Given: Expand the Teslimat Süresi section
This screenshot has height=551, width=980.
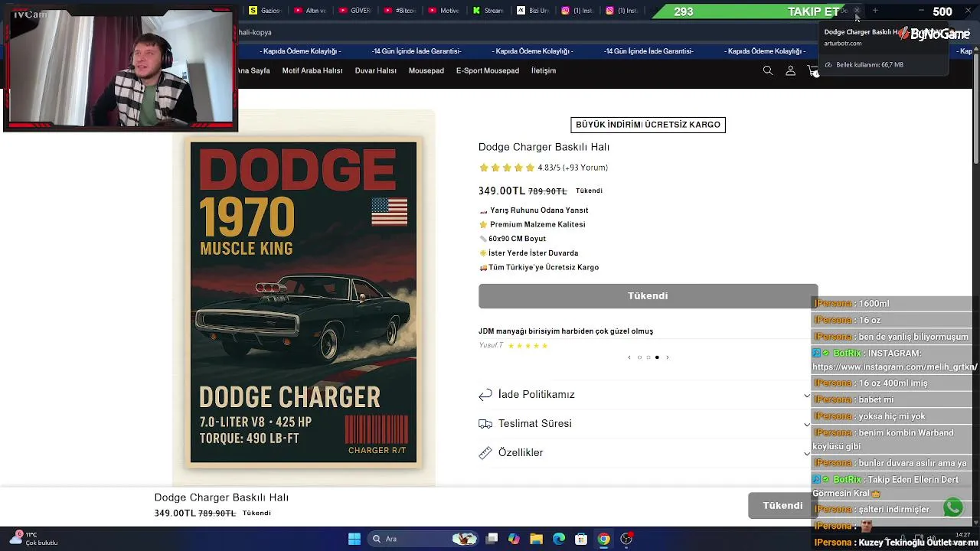Looking at the screenshot, I should [x=645, y=424].
